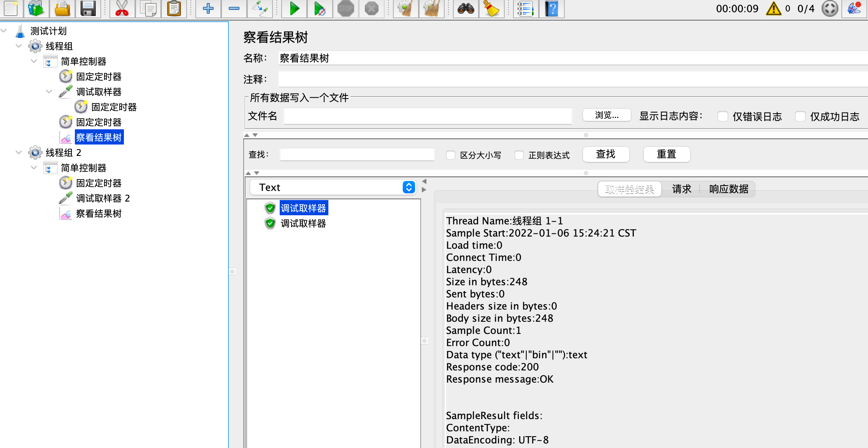The image size is (868, 448).
Task: Open JMeter help with question mark icon
Action: [x=552, y=9]
